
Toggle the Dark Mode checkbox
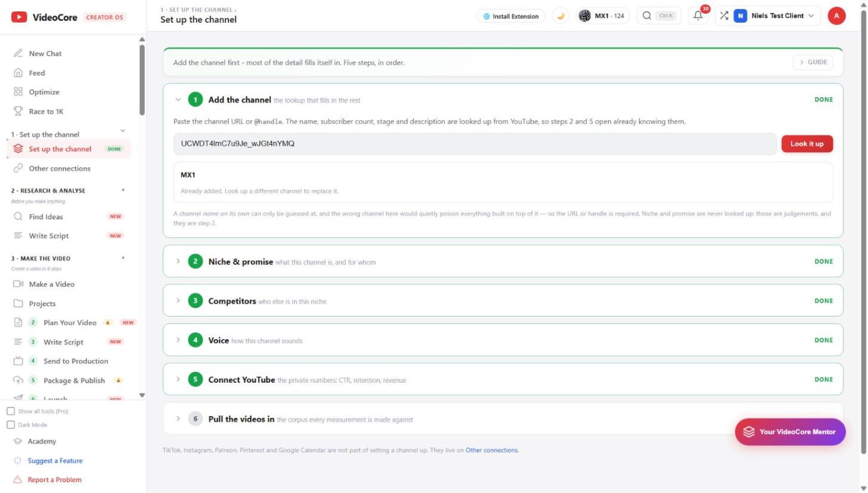click(11, 425)
